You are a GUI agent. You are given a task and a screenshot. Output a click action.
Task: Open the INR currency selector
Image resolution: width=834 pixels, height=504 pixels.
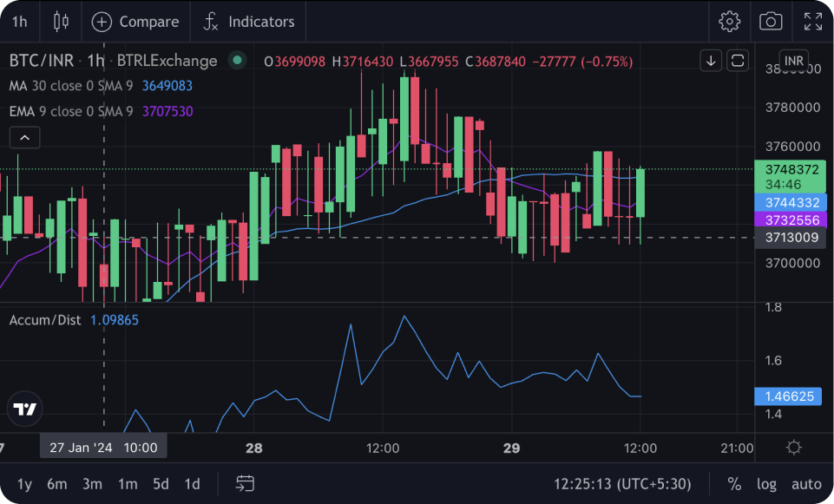(x=792, y=61)
